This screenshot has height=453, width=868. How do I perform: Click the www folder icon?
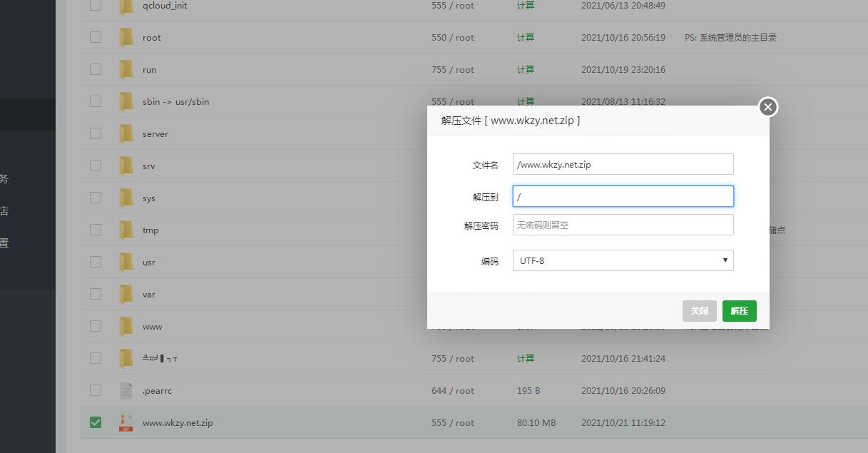click(126, 326)
